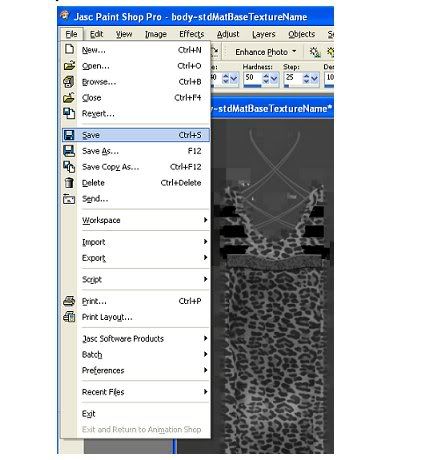Choose Print Layout... entry
The image size is (448, 460).
click(136, 317)
